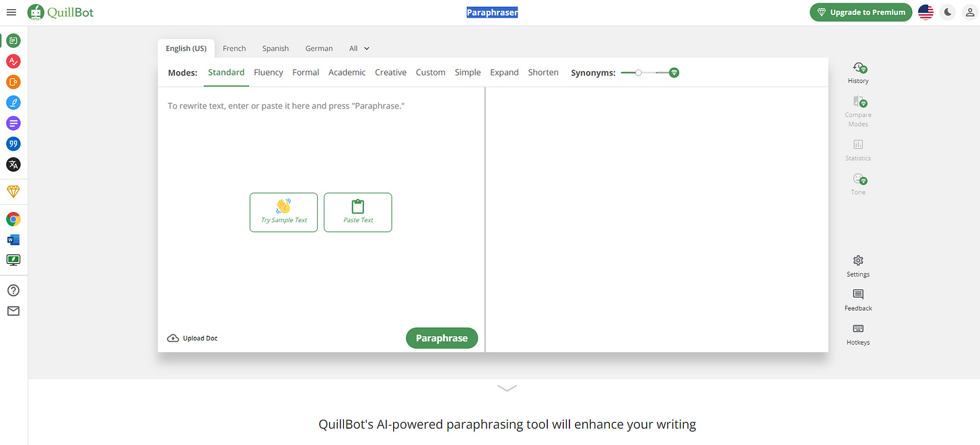Image resolution: width=980 pixels, height=445 pixels.
Task: Open QuillBot for macOS desktop icon
Action: (x=13, y=260)
